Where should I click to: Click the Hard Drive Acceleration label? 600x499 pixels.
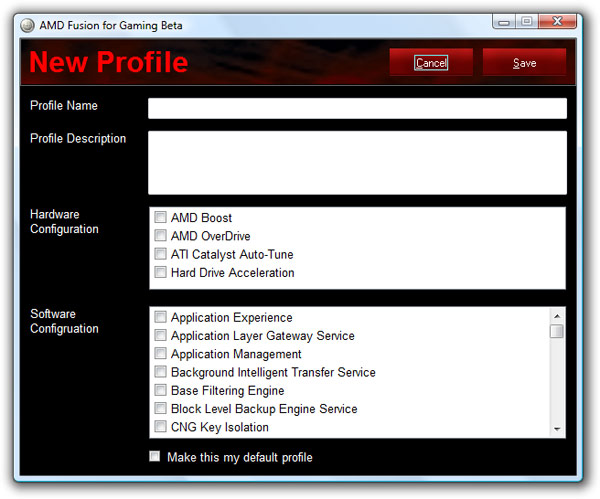(x=233, y=273)
